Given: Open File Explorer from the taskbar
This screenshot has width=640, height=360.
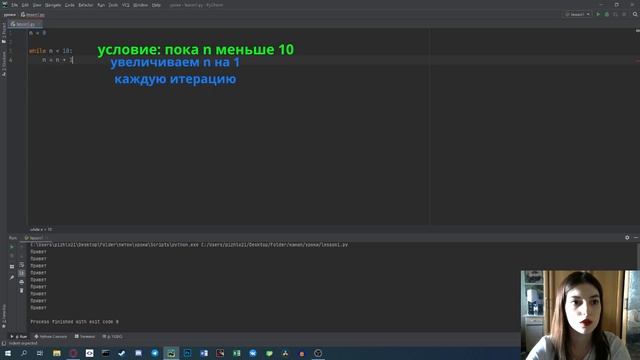Looking at the screenshot, I should pos(57,353).
